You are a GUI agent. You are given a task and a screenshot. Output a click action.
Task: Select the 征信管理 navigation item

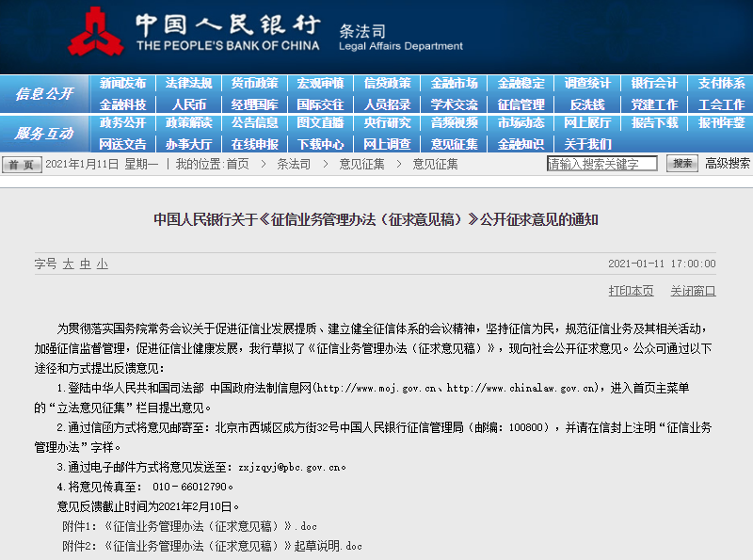click(521, 104)
